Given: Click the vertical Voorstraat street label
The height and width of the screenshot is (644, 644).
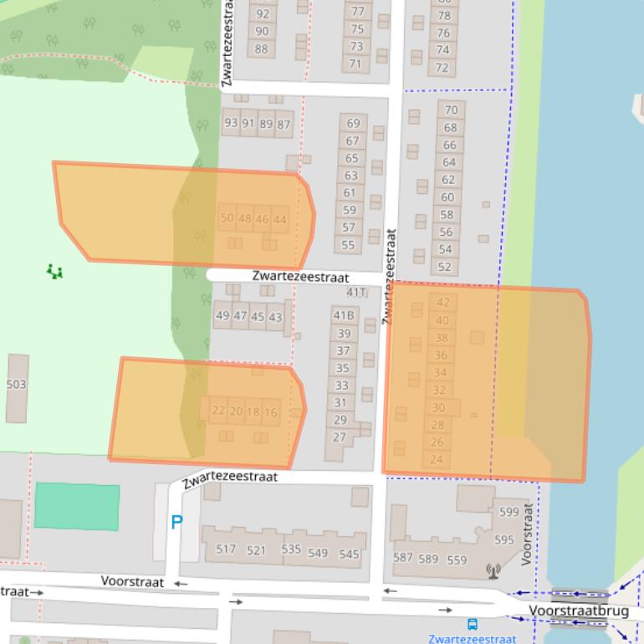Looking at the screenshot, I should point(528,534).
